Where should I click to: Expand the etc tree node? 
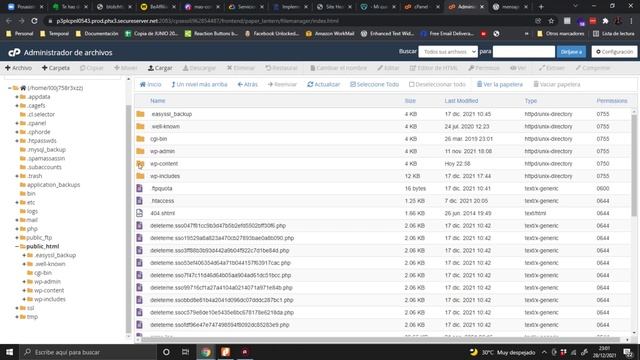[17, 202]
